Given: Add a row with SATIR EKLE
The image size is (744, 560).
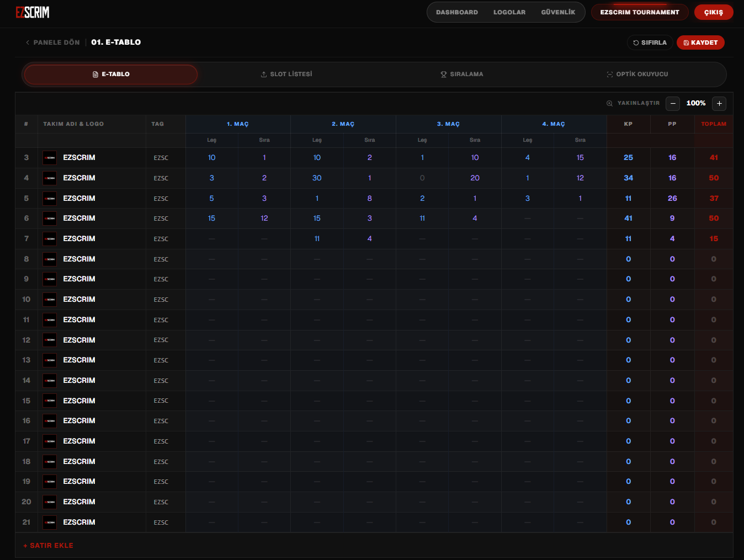Looking at the screenshot, I should click(49, 546).
